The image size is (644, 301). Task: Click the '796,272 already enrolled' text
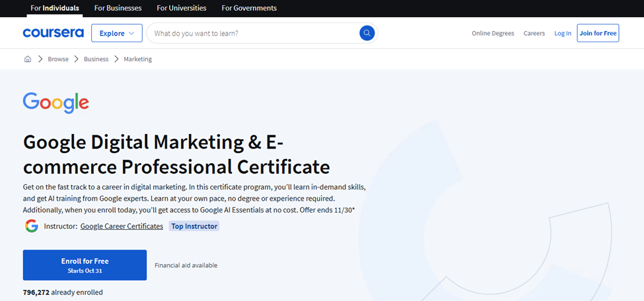63,292
